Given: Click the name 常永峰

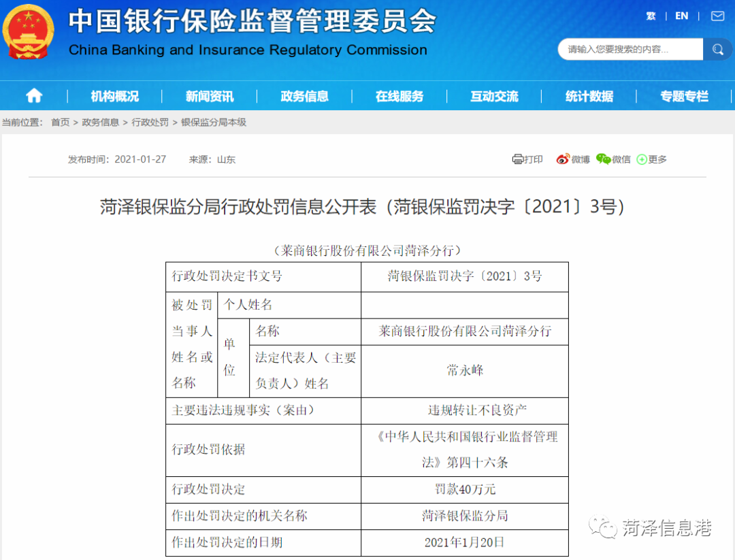Looking at the screenshot, I should (x=465, y=371).
